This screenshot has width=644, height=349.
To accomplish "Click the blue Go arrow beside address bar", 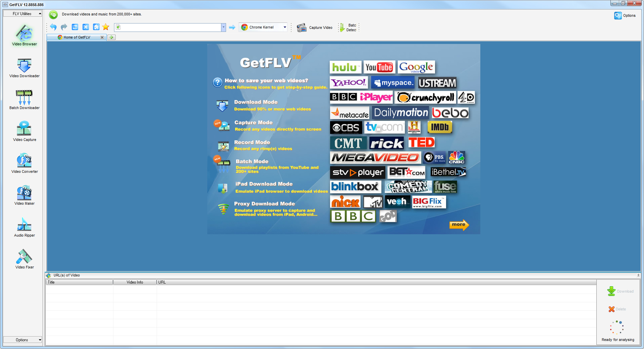I will [232, 27].
